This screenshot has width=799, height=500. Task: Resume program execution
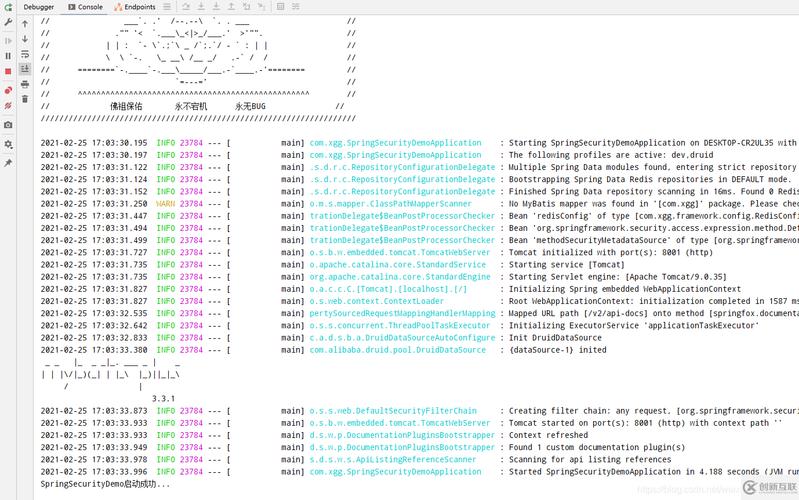click(8, 39)
